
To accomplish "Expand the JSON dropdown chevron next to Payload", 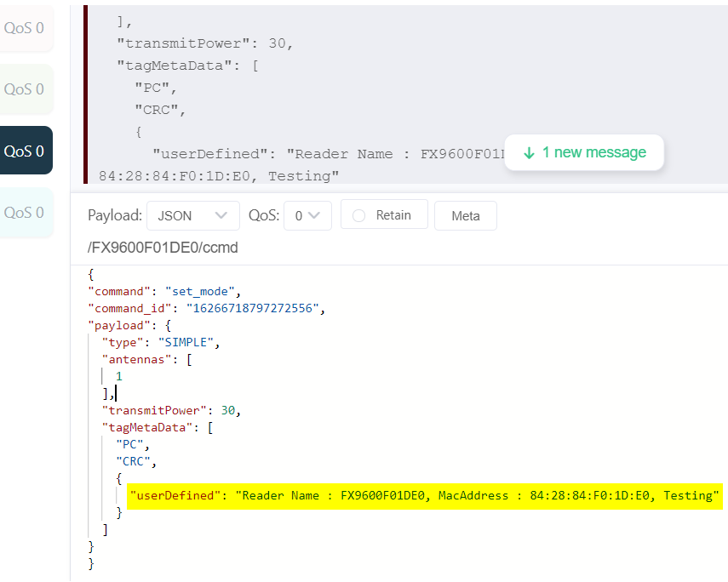I will [x=221, y=215].
